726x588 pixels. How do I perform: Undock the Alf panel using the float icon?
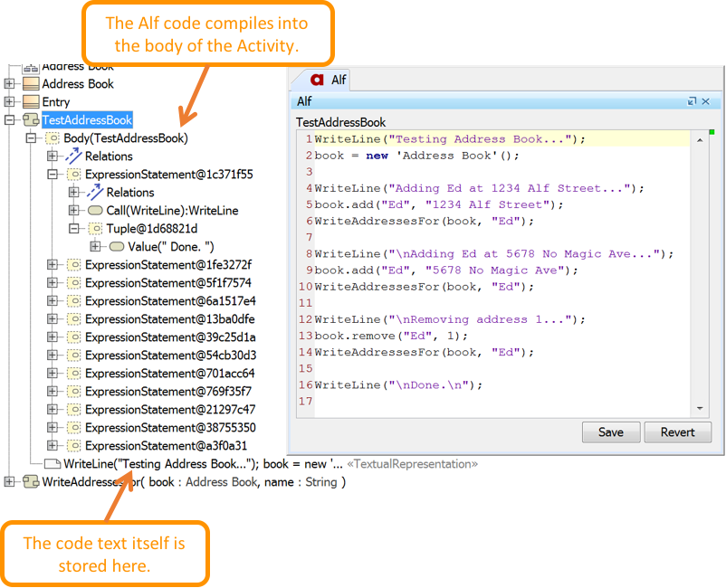coord(692,101)
